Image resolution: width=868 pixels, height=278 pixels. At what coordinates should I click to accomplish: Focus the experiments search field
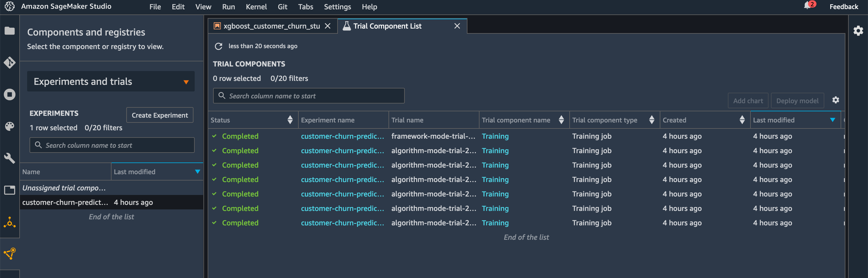[x=112, y=145]
